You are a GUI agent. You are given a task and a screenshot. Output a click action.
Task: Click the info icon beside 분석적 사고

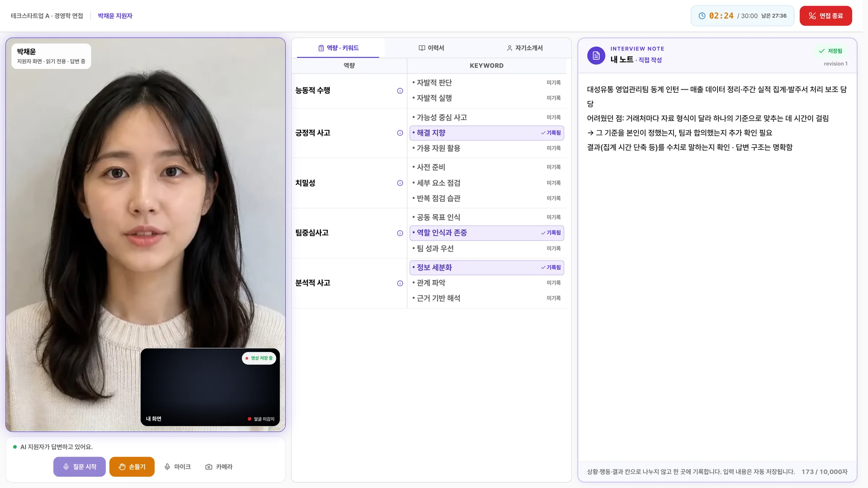coord(400,283)
